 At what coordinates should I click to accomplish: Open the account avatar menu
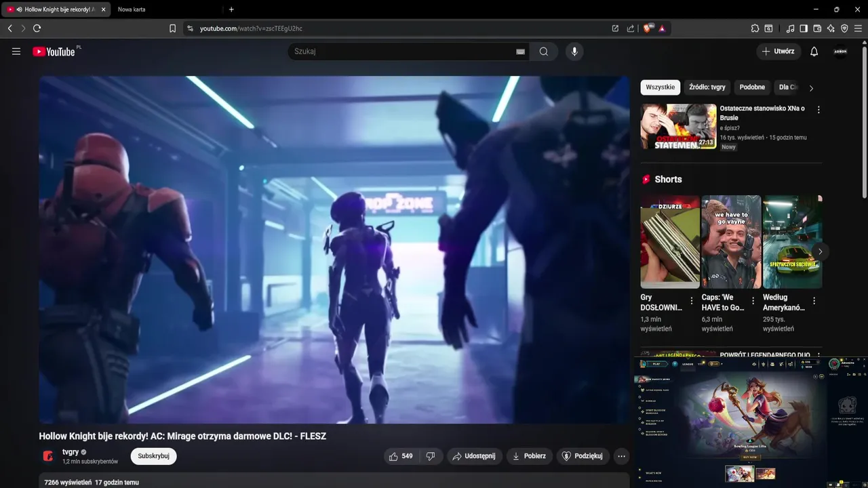pos(840,52)
